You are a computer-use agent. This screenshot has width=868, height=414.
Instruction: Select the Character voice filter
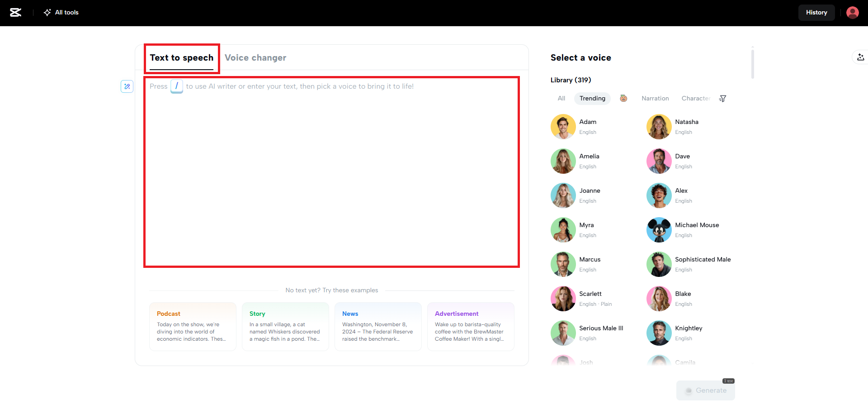696,99
